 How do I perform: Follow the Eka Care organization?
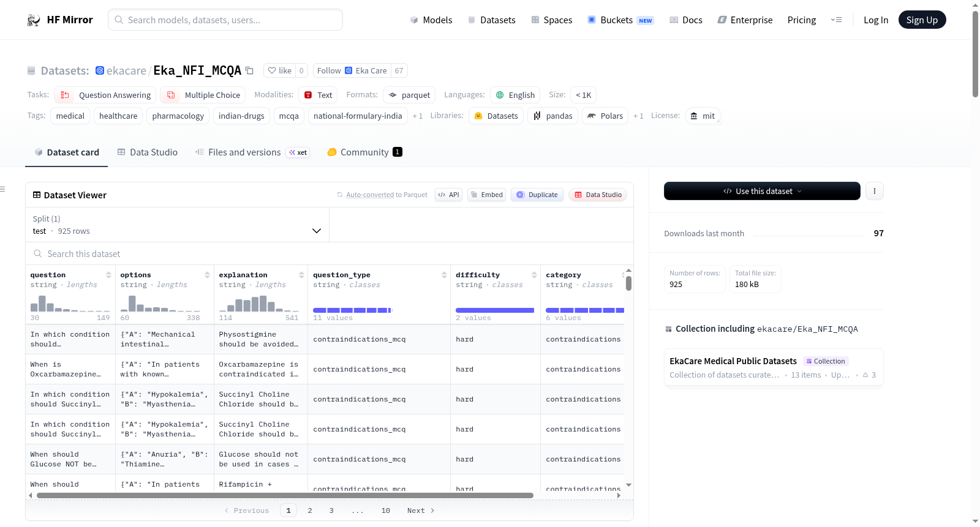352,70
